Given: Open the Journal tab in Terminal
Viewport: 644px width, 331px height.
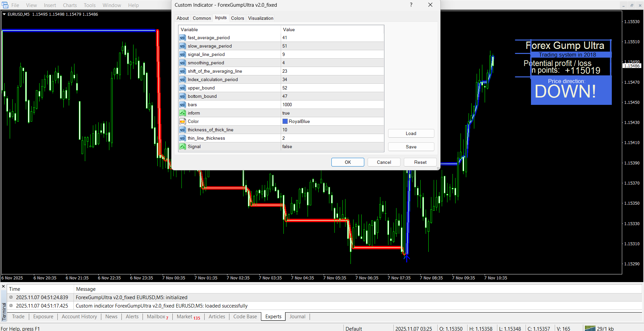Looking at the screenshot, I should [297, 317].
